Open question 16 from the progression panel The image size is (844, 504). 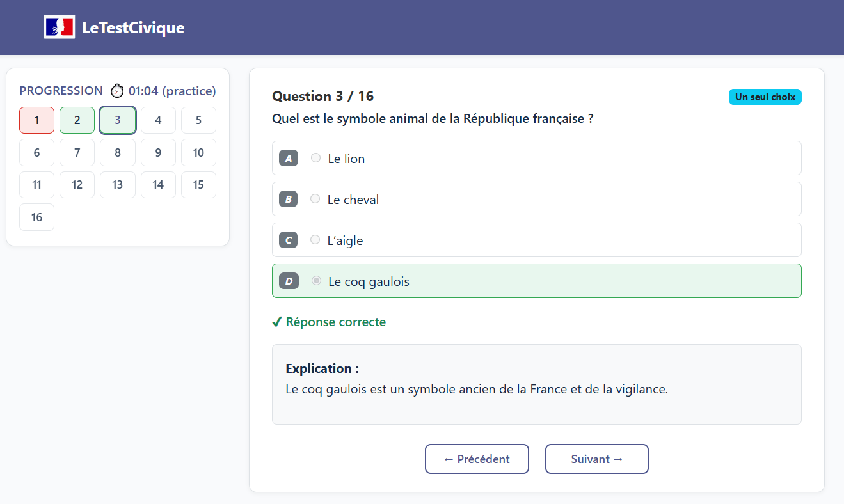[36, 217]
